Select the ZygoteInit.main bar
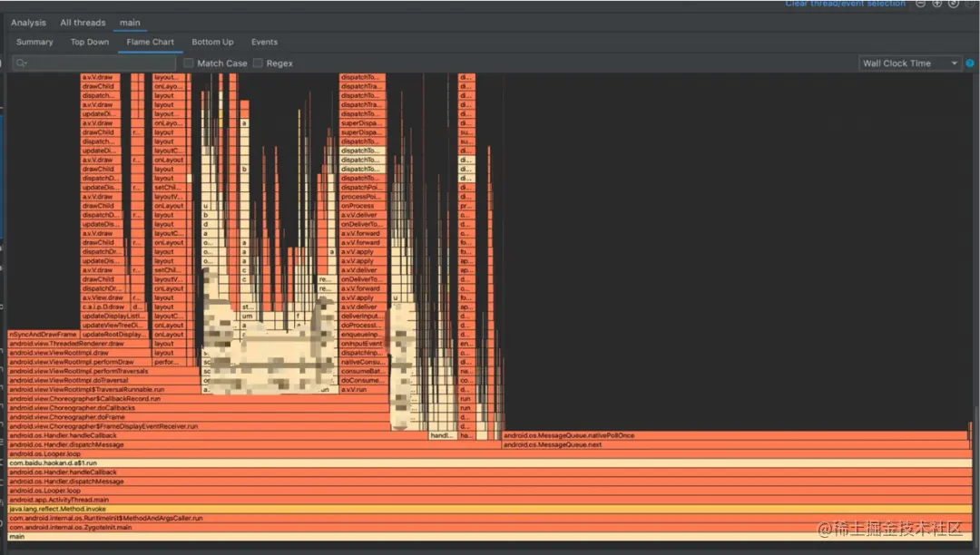The image size is (980, 555). point(489,528)
